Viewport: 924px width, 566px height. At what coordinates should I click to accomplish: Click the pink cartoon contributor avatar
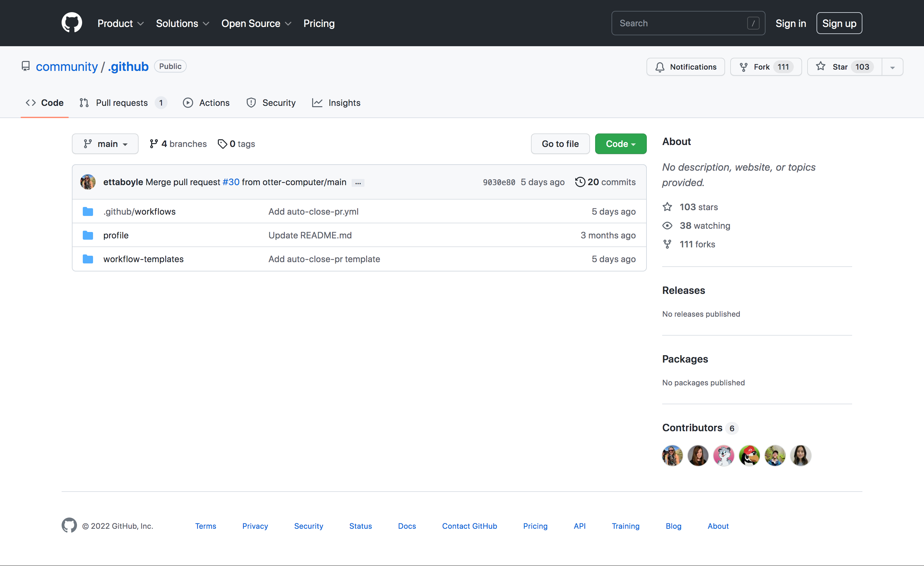pos(724,455)
